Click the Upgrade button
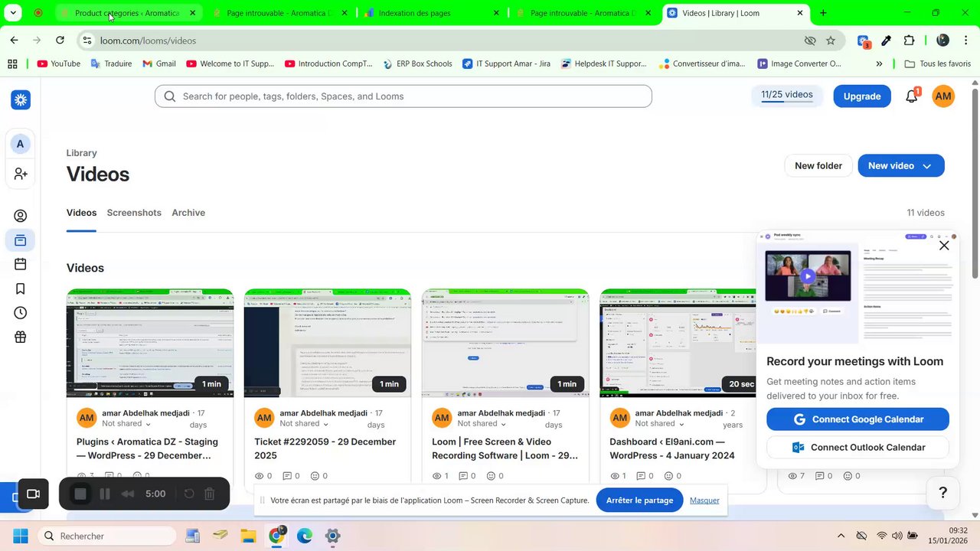 click(862, 96)
